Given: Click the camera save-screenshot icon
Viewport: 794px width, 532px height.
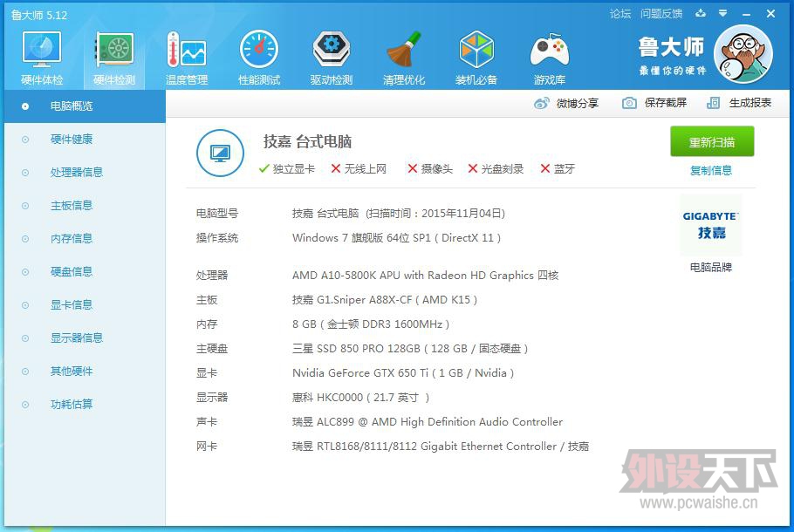Looking at the screenshot, I should [x=629, y=103].
